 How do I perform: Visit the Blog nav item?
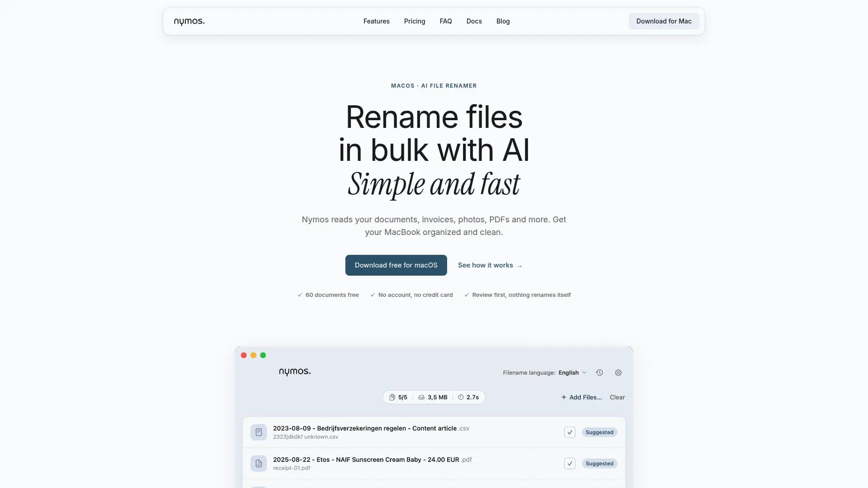503,21
